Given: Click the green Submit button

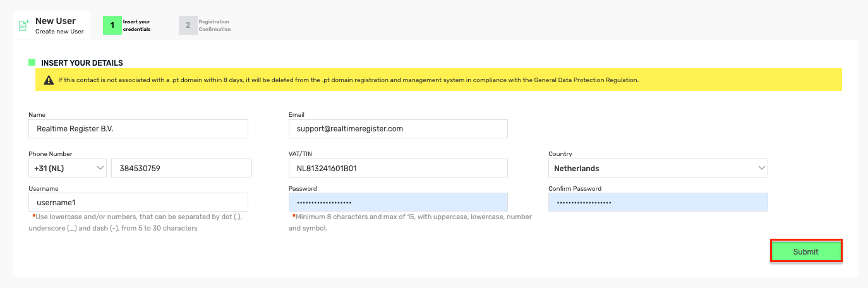Looking at the screenshot, I should coord(806,251).
